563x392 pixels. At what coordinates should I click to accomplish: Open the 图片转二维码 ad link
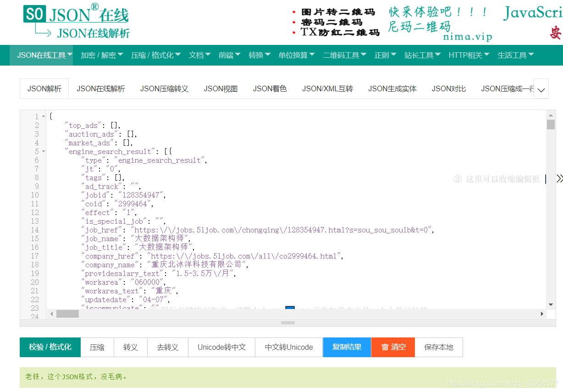338,12
